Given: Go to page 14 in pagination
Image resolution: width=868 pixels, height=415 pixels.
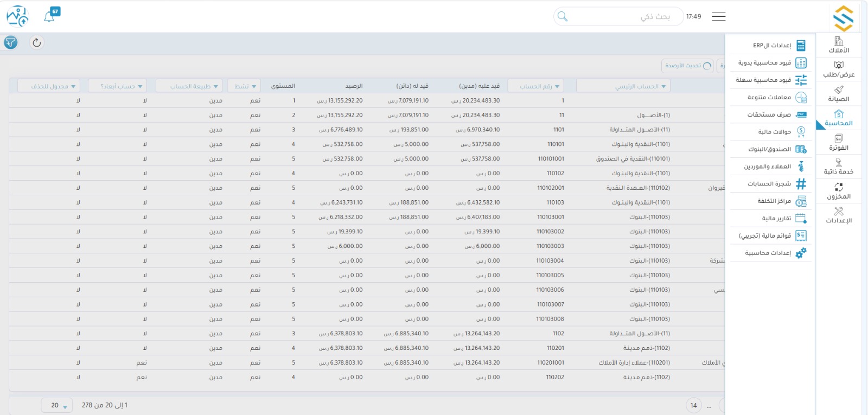Looking at the screenshot, I should [693, 405].
